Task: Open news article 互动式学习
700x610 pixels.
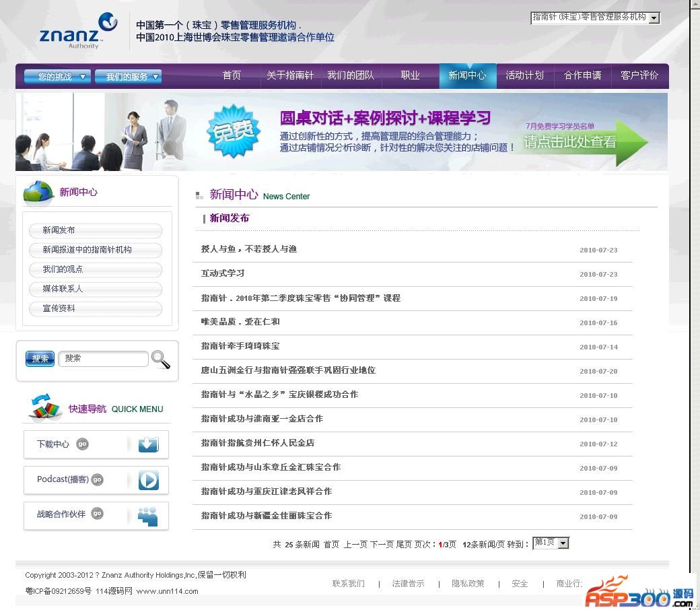Action: pos(223,273)
